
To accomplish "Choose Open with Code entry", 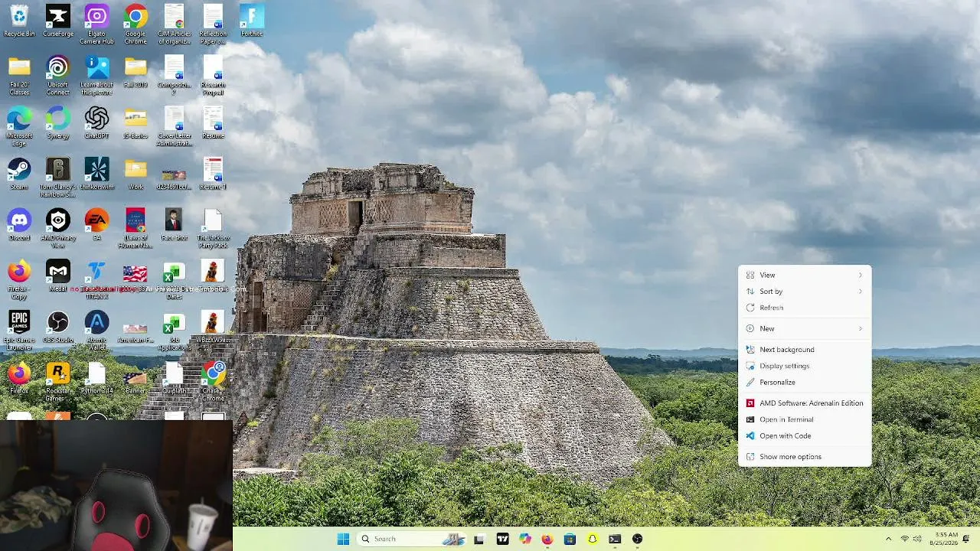I will point(805,435).
